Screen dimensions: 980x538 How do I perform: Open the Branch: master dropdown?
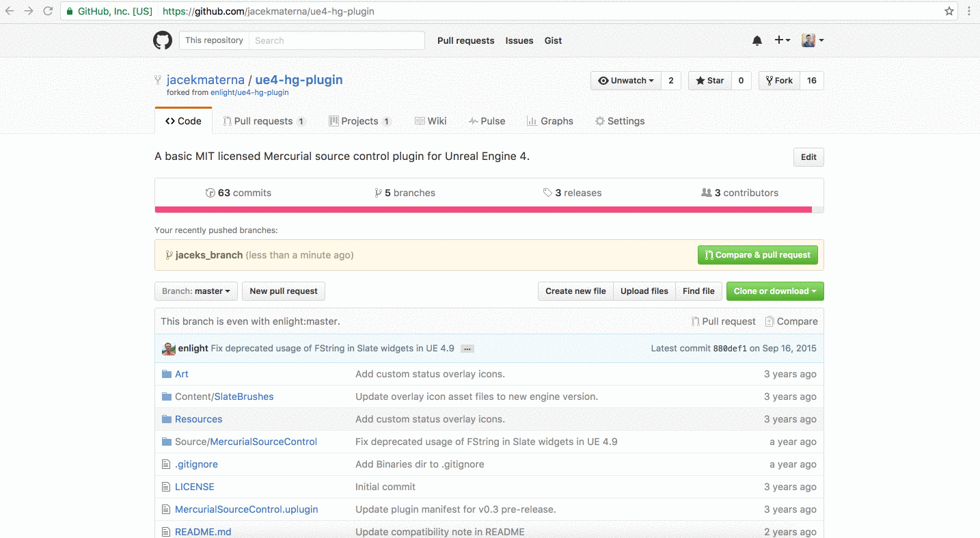coord(196,291)
